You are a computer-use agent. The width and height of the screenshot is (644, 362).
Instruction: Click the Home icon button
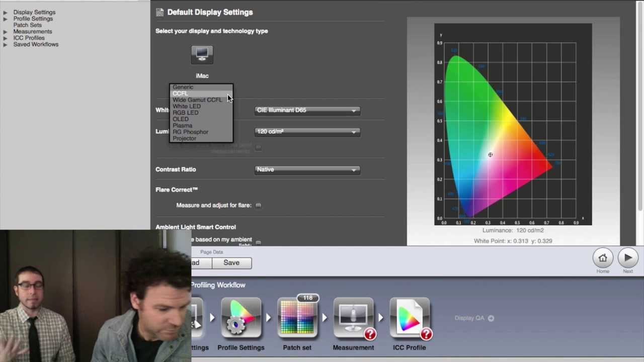point(603,258)
